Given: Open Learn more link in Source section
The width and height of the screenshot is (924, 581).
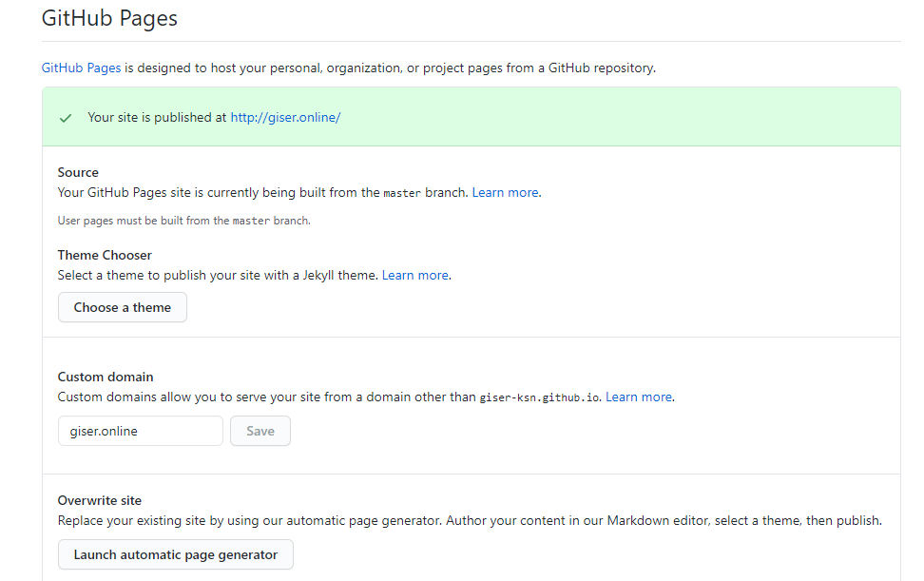Looking at the screenshot, I should coord(506,192).
